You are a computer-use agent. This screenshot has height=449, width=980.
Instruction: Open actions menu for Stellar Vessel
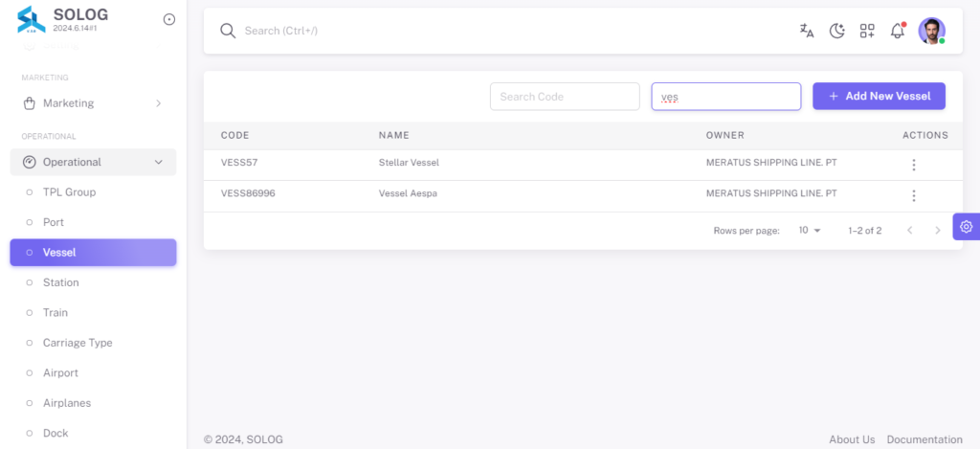(914, 165)
